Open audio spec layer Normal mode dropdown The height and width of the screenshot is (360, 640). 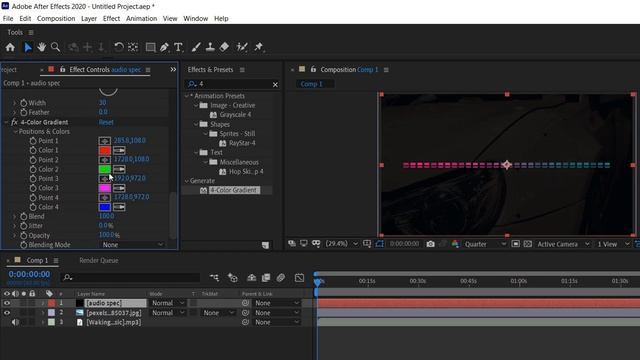168,303
